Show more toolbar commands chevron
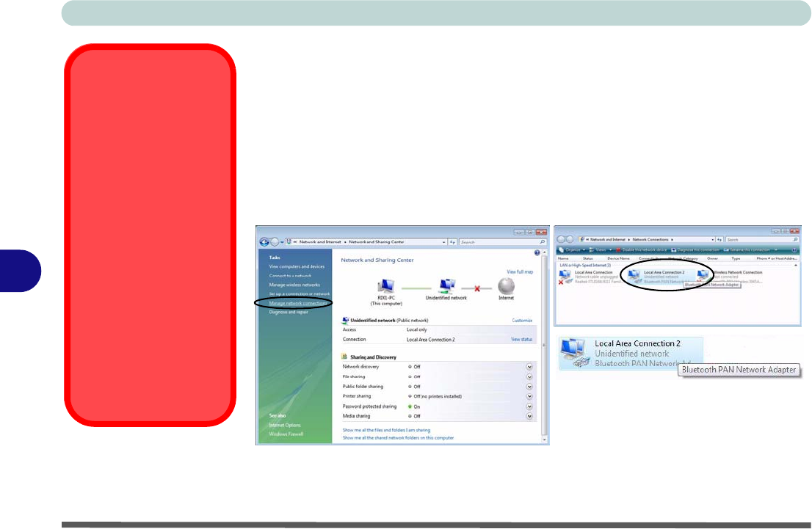 coord(776,250)
